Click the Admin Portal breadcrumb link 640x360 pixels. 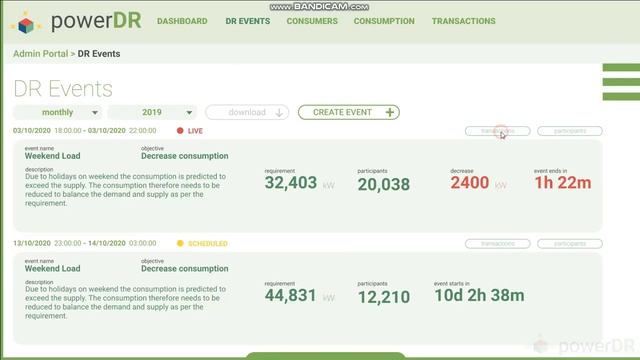pyautogui.click(x=40, y=54)
